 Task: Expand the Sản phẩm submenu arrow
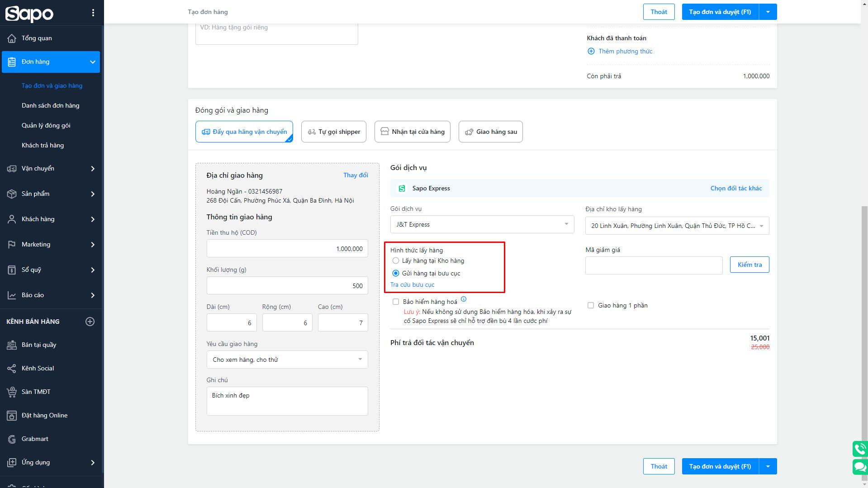93,194
